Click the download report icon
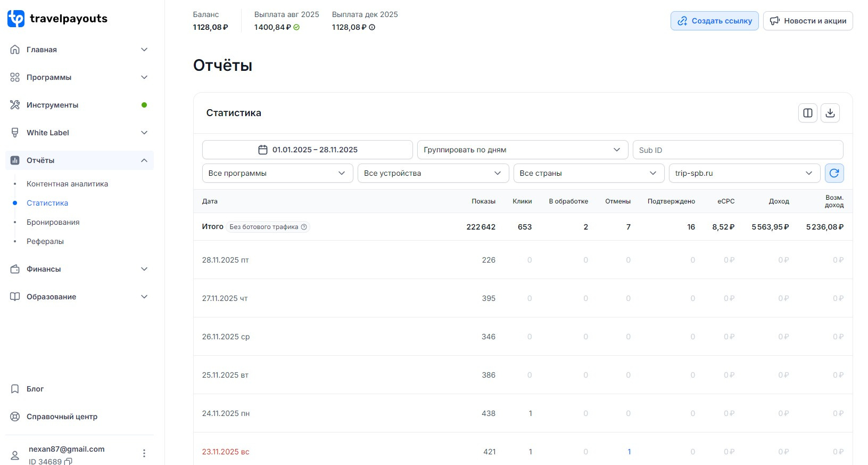This screenshot has height=465, width=868. [x=830, y=113]
